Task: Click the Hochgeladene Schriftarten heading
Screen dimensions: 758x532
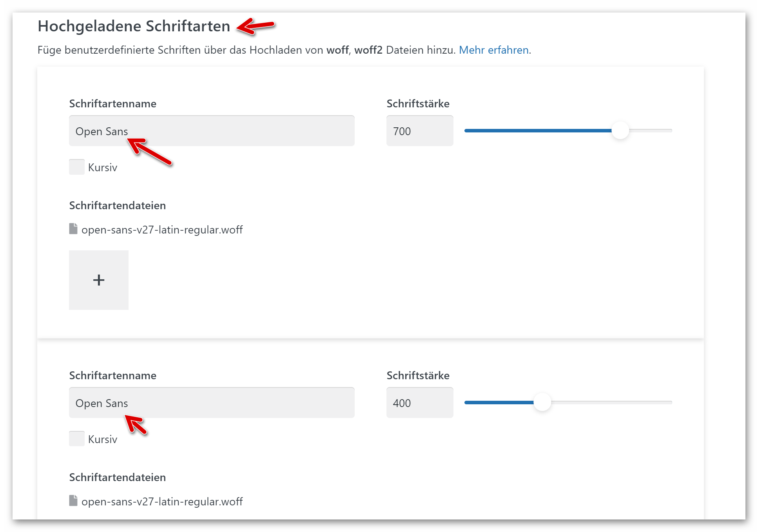Action: click(134, 26)
